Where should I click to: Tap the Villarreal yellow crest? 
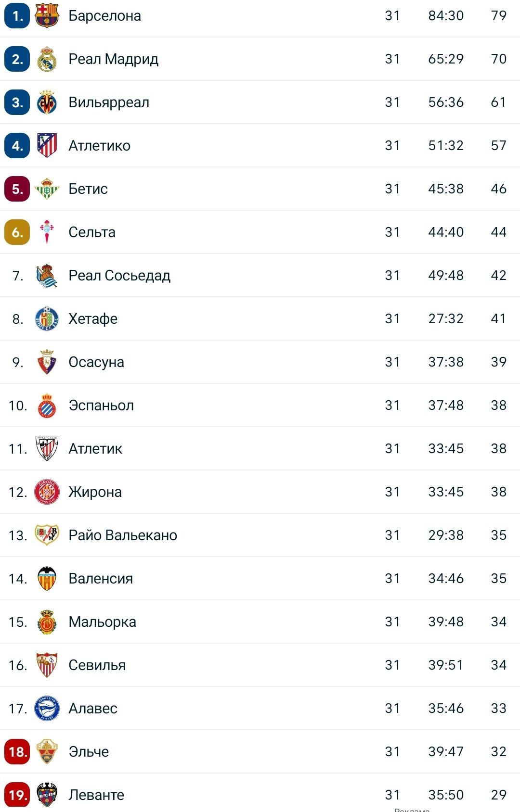(x=47, y=102)
